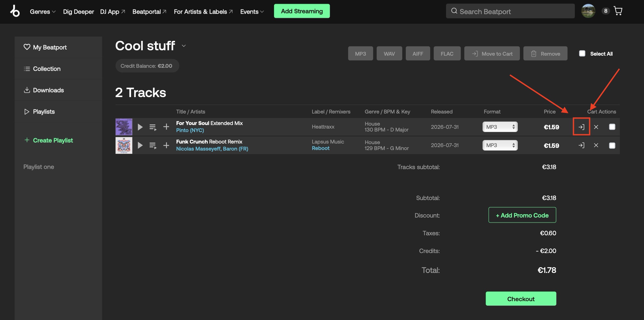644x320 pixels.
Task: Click the Checkout button
Action: pyautogui.click(x=521, y=299)
